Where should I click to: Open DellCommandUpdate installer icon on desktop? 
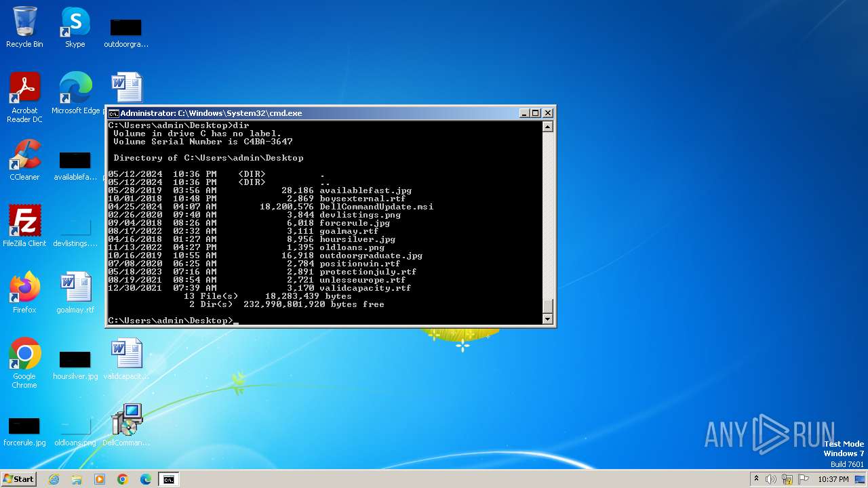[x=126, y=426]
